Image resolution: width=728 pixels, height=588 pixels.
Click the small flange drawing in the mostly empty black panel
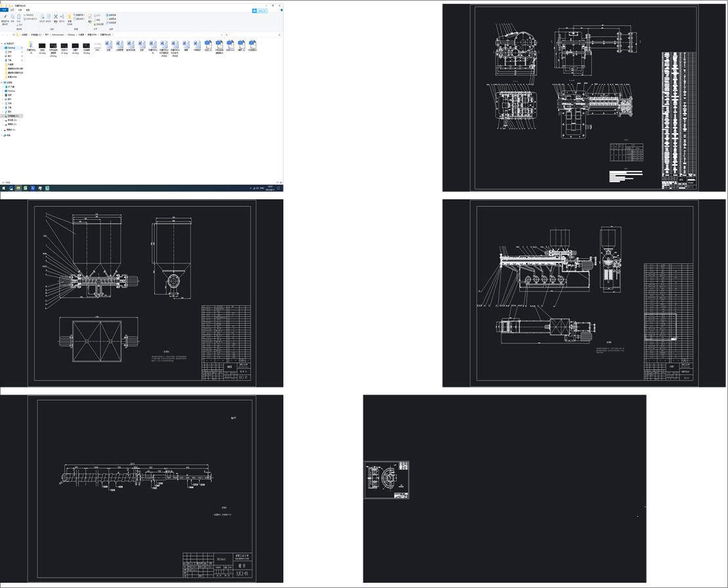386,480
